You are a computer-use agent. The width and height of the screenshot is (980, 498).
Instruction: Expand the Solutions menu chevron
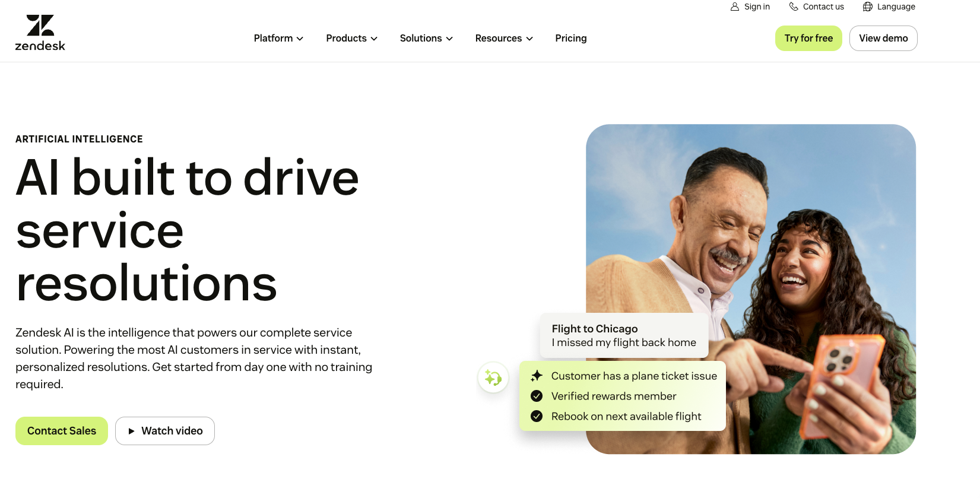pos(449,39)
